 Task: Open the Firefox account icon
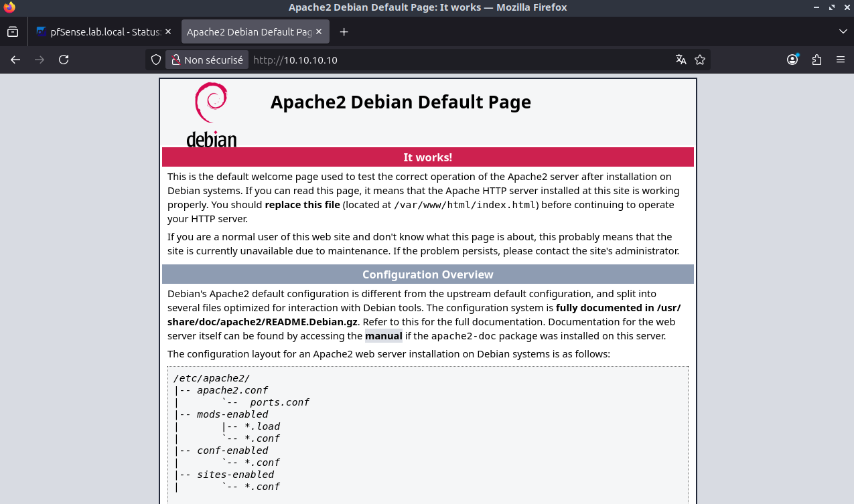click(x=792, y=60)
